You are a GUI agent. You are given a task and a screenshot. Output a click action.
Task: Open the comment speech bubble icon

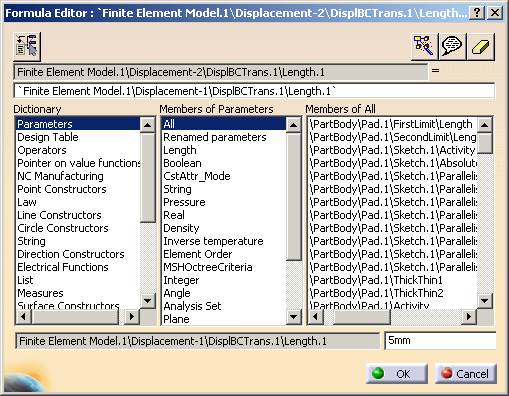point(452,46)
